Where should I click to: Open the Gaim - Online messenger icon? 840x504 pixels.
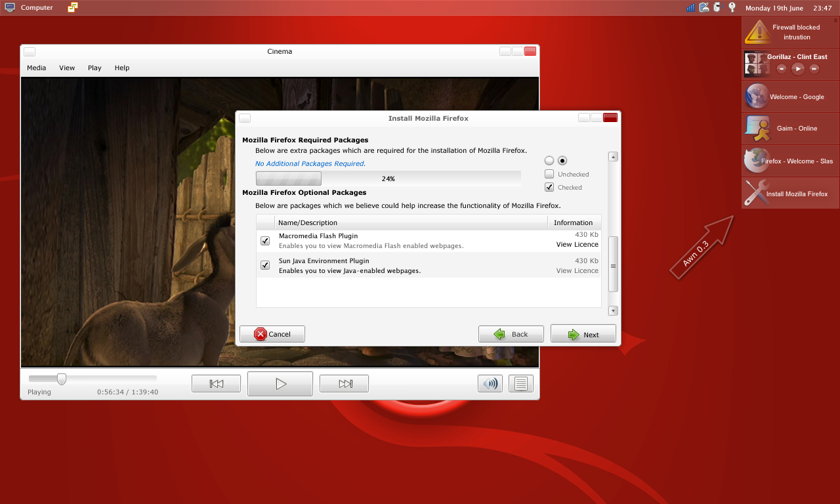757,129
